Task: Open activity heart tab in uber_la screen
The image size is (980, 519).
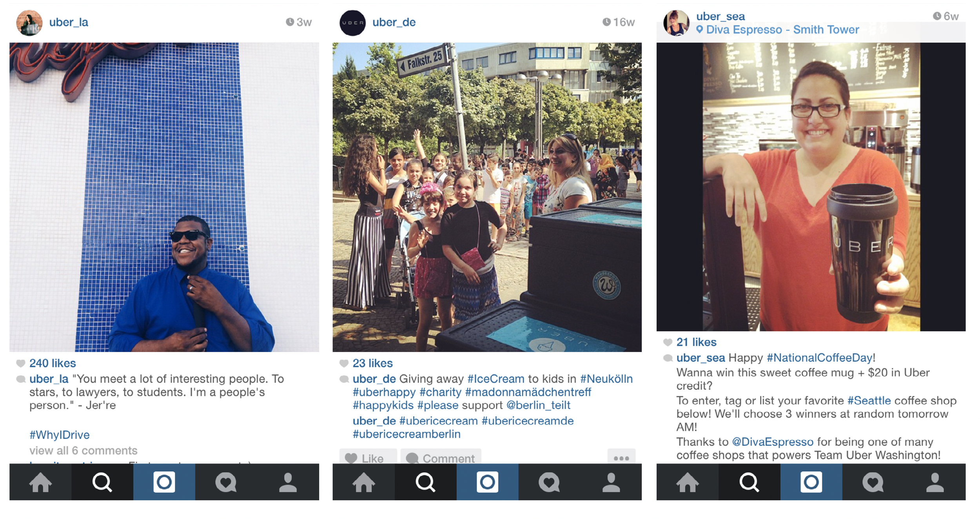Action: coord(226,482)
